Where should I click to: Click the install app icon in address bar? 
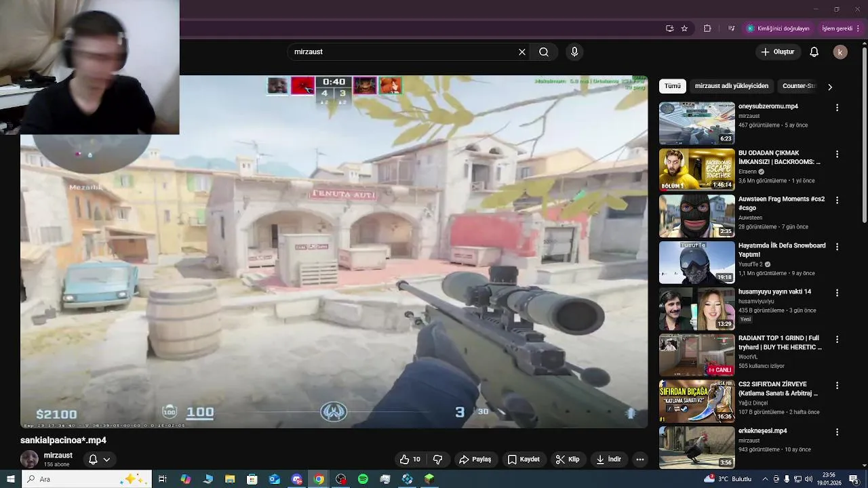pyautogui.click(x=669, y=28)
